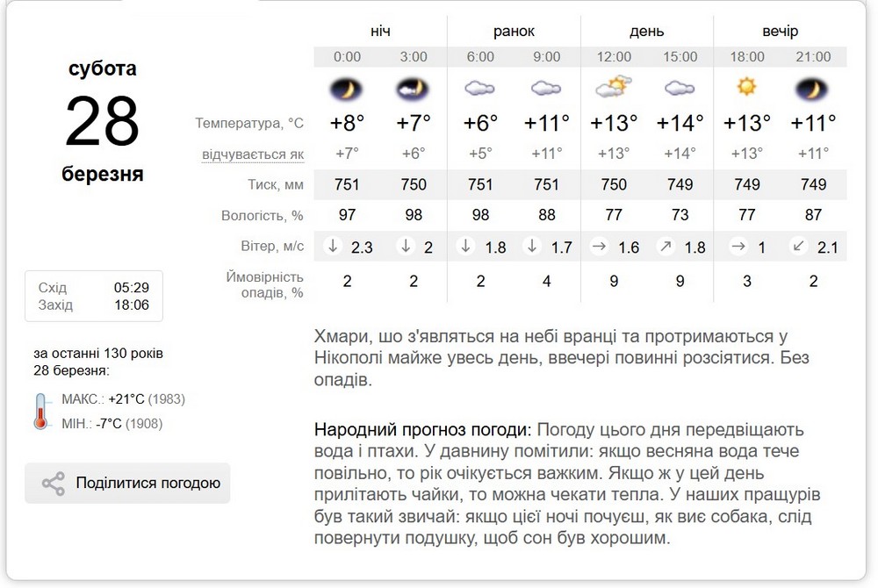Click the share icon on the share button

[54, 482]
